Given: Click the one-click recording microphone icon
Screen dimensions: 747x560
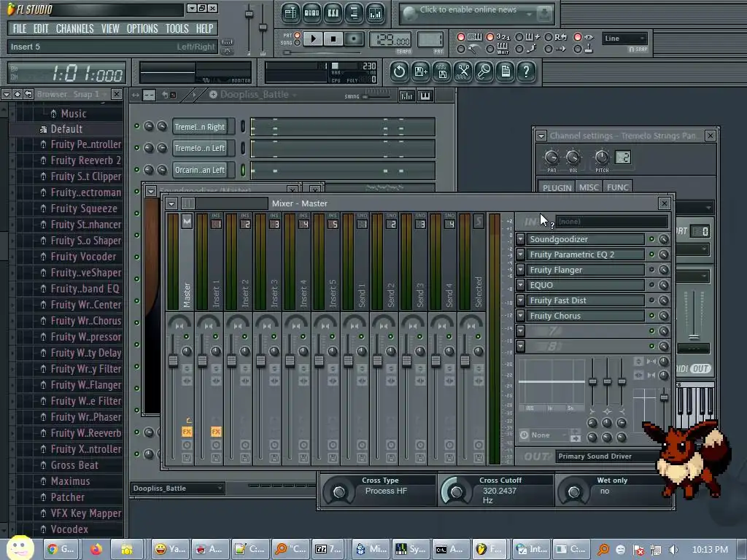Looking at the screenshot, I should pyautogui.click(x=484, y=72).
